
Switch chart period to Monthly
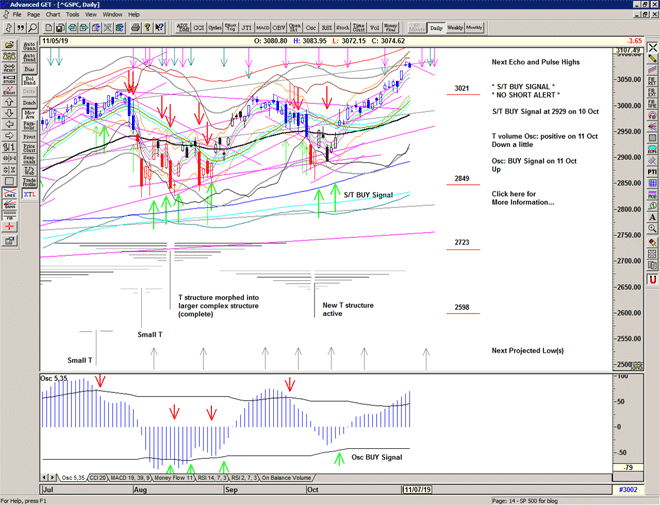coord(474,28)
